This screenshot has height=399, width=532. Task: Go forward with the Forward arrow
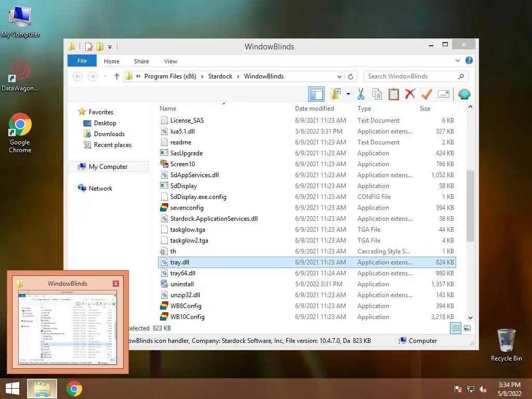tap(92, 76)
